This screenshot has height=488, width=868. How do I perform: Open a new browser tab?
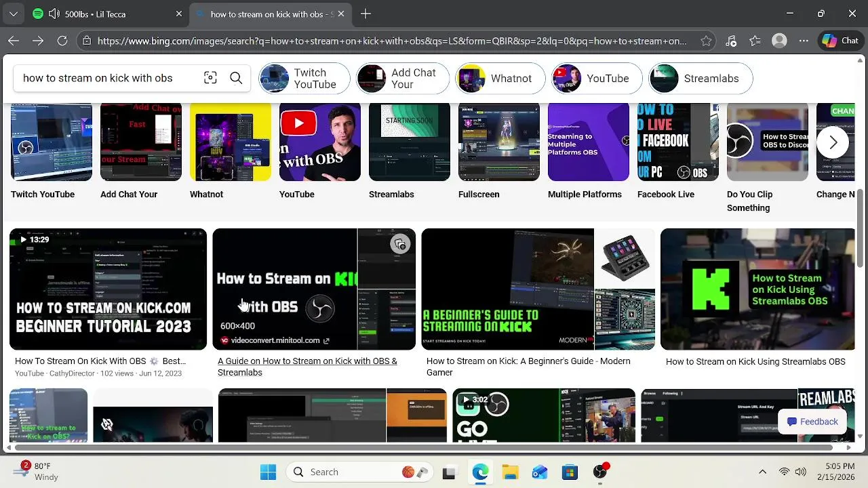pos(366,14)
